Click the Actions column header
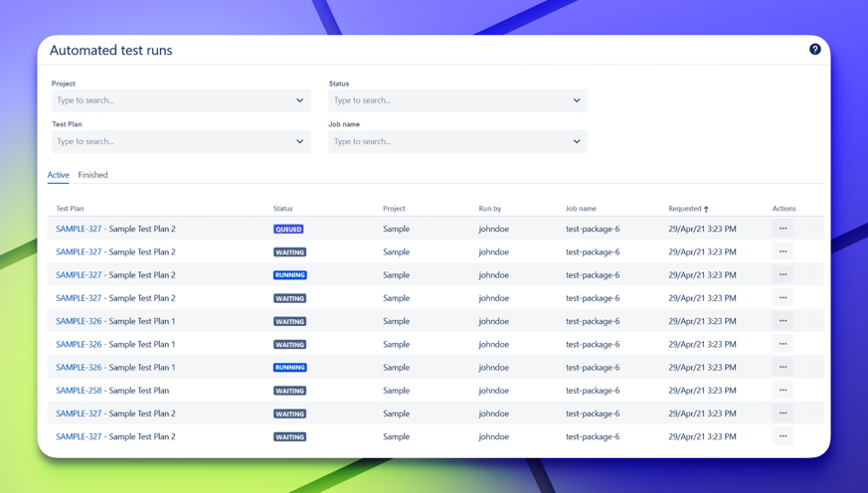868x493 pixels. tap(783, 209)
